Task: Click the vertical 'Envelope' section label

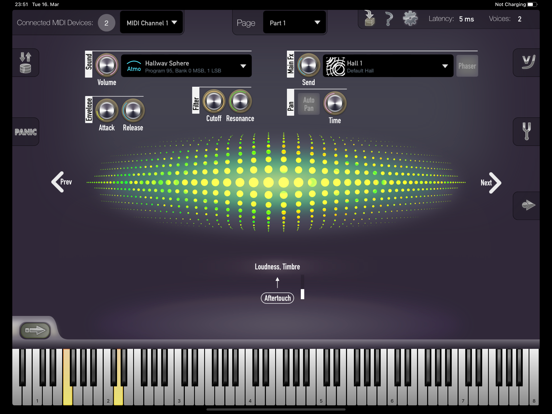Action: point(89,109)
